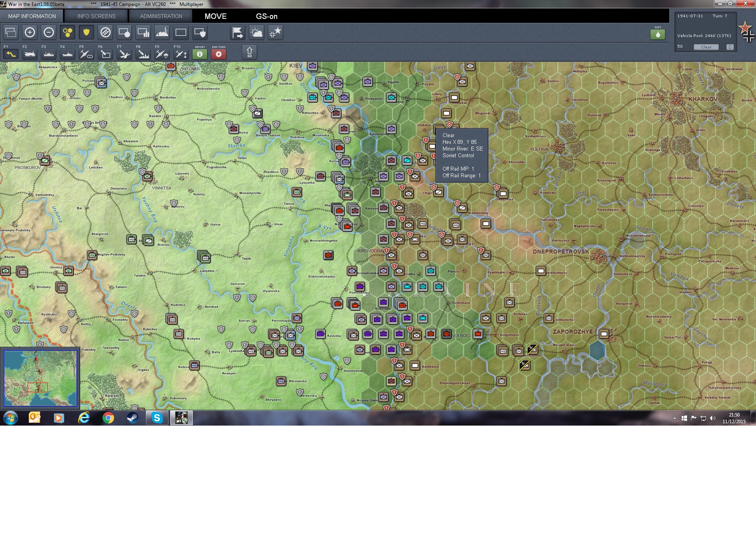Screen dimensions: 756x545
Task: Open Steam from the Windows taskbar
Action: [133, 418]
